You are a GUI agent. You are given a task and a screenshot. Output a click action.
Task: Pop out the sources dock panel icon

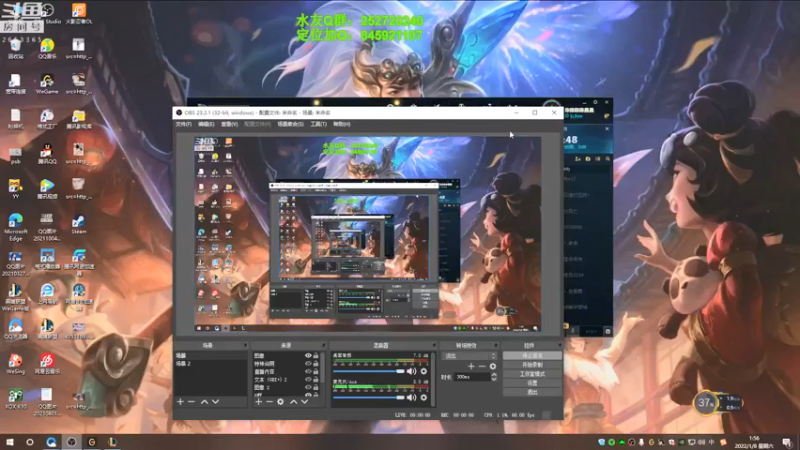323,345
